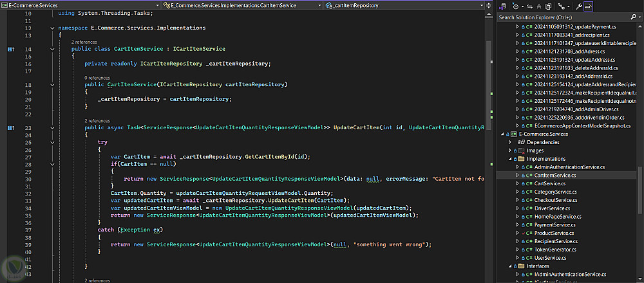Viewport: 644px width, 283px height.
Task: Open RecipientService.cs file
Action: coord(556,241)
